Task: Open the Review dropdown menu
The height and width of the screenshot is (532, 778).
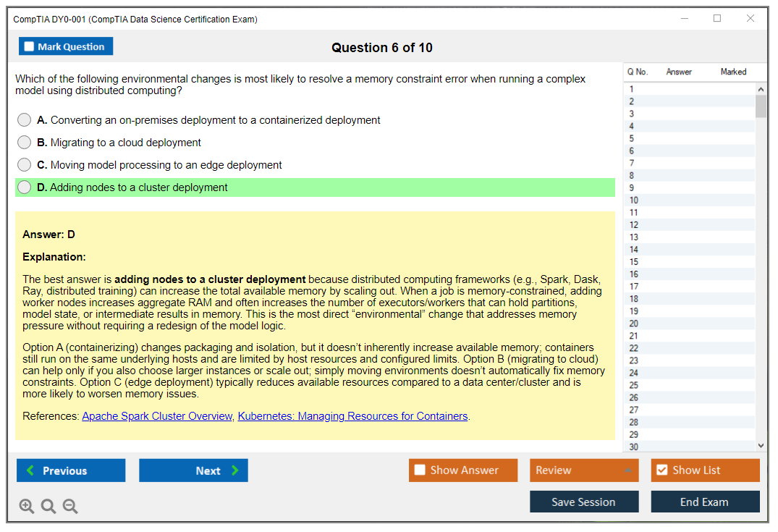Action: point(584,470)
